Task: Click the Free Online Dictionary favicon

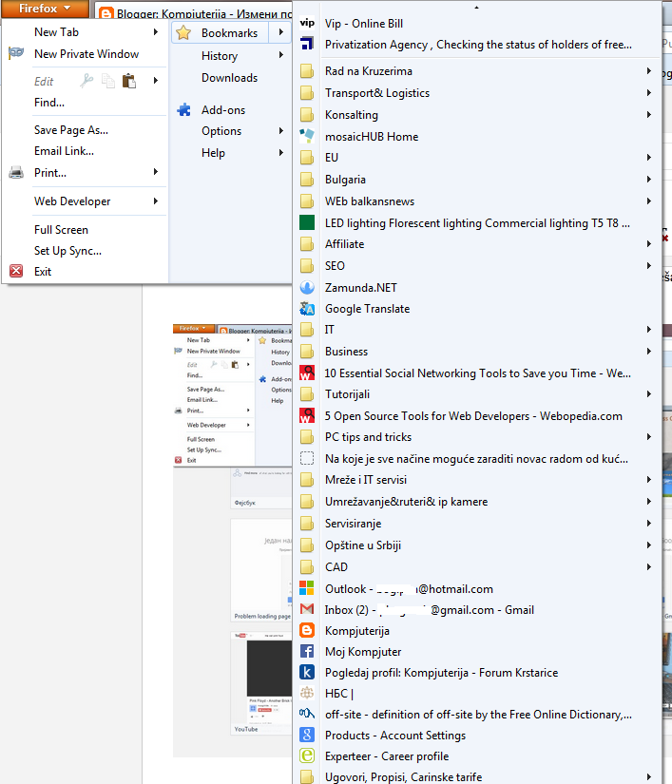Action: [x=307, y=714]
